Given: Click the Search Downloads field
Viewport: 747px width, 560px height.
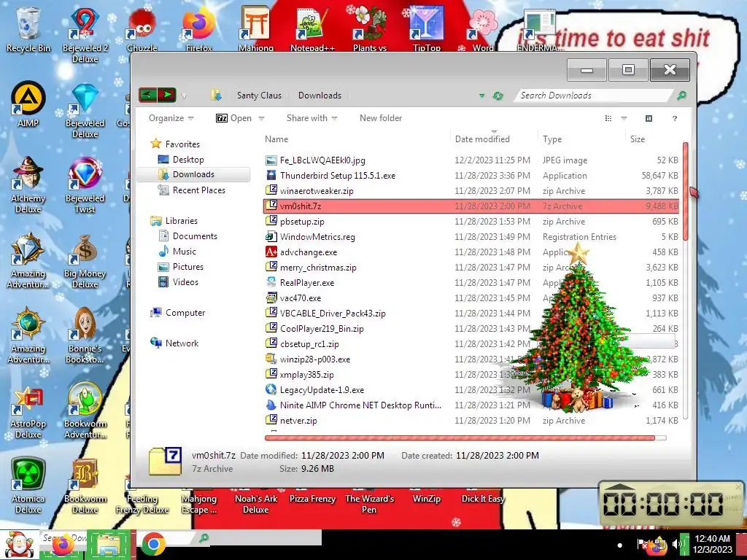Looking at the screenshot, I should pos(594,96).
